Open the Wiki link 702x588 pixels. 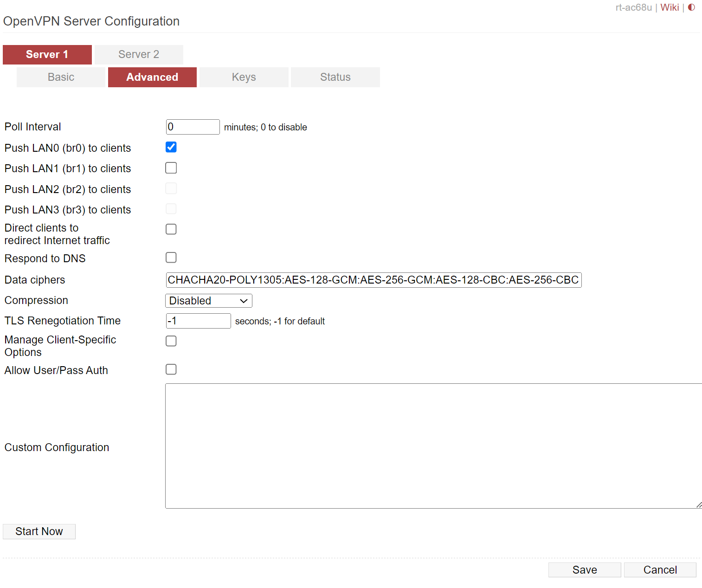pos(670,7)
